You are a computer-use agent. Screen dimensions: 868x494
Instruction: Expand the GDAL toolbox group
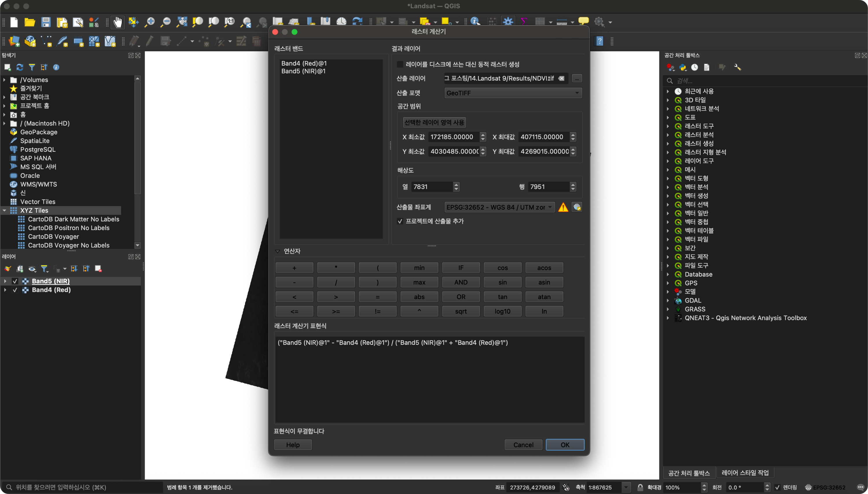coord(668,300)
